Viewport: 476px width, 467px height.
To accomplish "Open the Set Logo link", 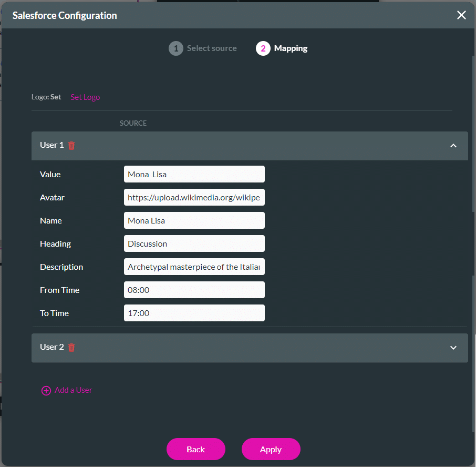I will [x=85, y=97].
